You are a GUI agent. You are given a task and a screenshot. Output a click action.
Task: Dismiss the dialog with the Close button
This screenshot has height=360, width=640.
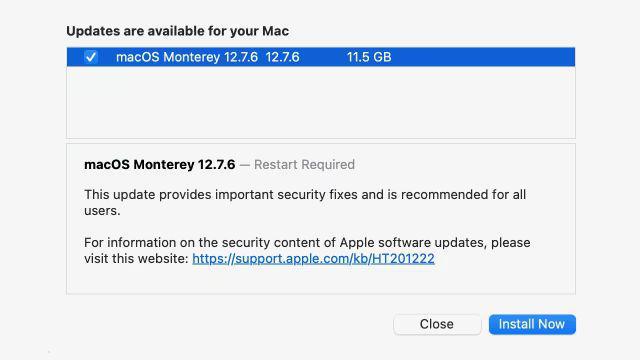(437, 324)
